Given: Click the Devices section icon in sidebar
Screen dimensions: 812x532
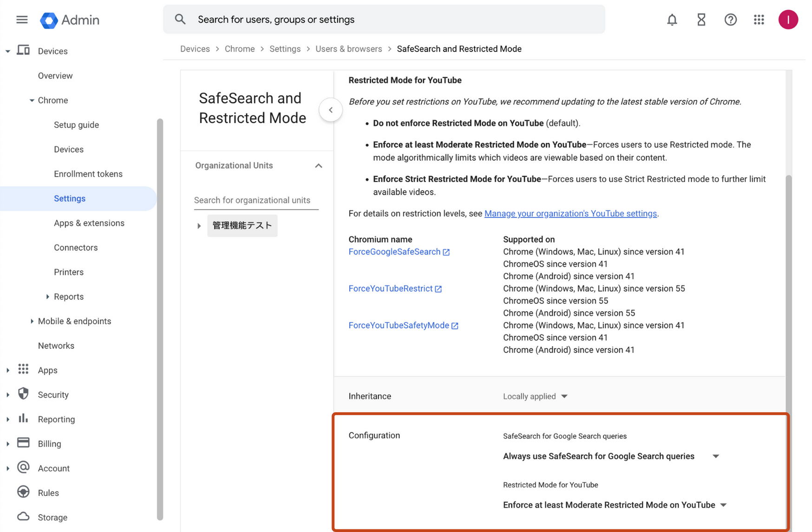Looking at the screenshot, I should point(23,50).
